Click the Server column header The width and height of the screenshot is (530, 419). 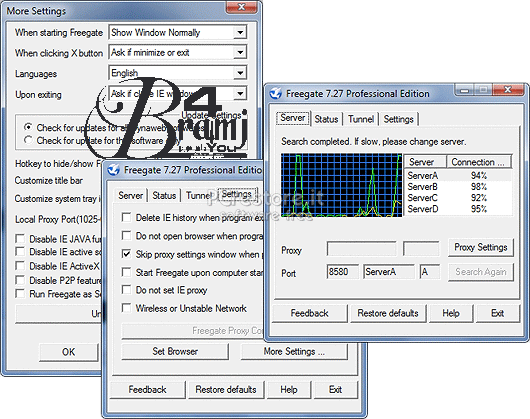pos(425,162)
